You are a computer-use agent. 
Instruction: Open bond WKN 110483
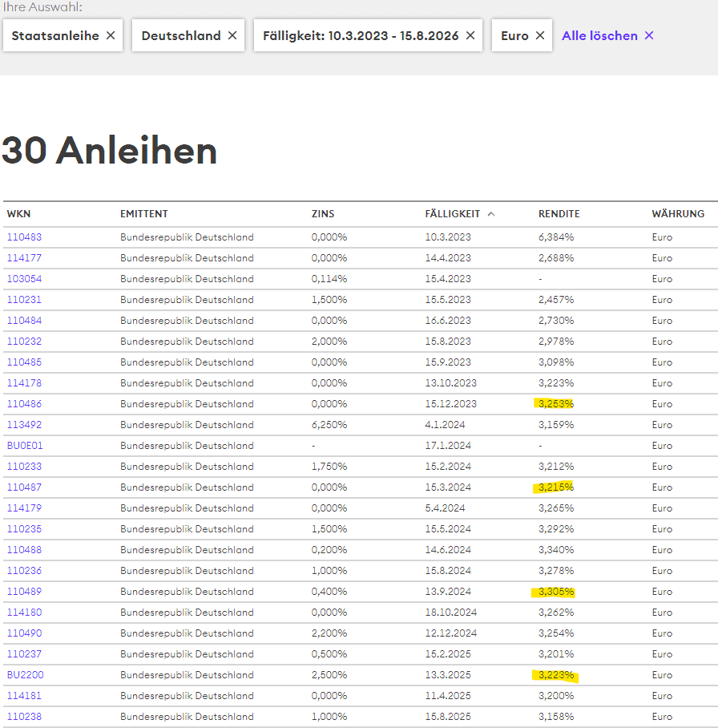(x=24, y=237)
